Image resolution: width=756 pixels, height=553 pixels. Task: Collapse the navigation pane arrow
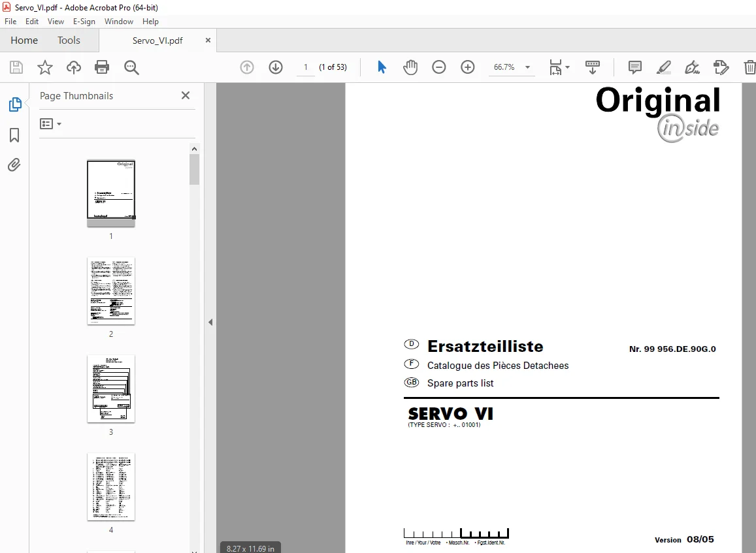pyautogui.click(x=210, y=323)
